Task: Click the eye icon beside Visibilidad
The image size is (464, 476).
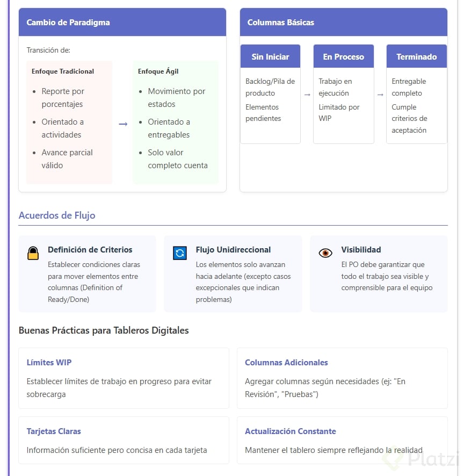Action: point(325,253)
